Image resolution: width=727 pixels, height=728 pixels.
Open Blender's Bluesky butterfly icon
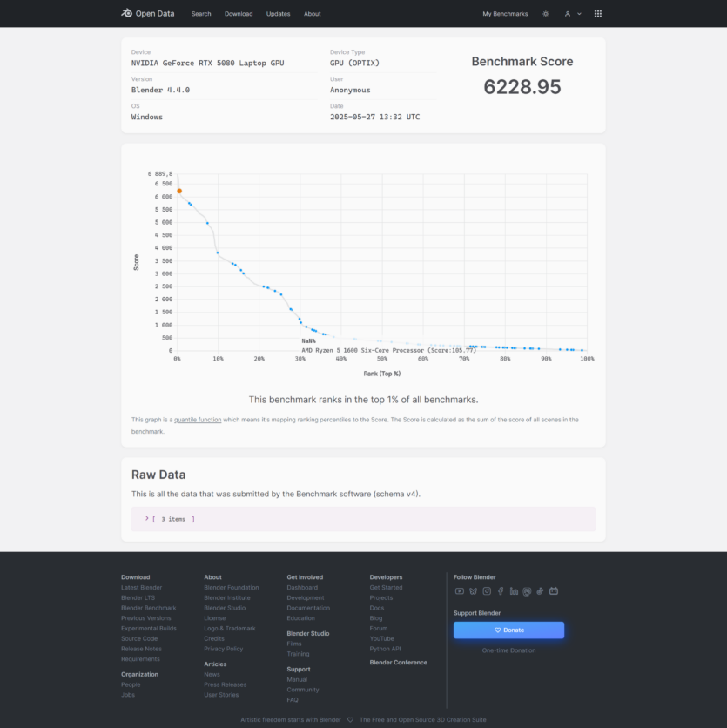(x=473, y=591)
